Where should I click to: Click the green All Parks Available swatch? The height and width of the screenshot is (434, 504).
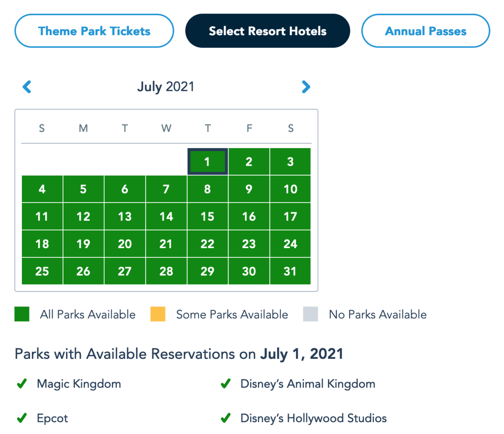[22, 314]
